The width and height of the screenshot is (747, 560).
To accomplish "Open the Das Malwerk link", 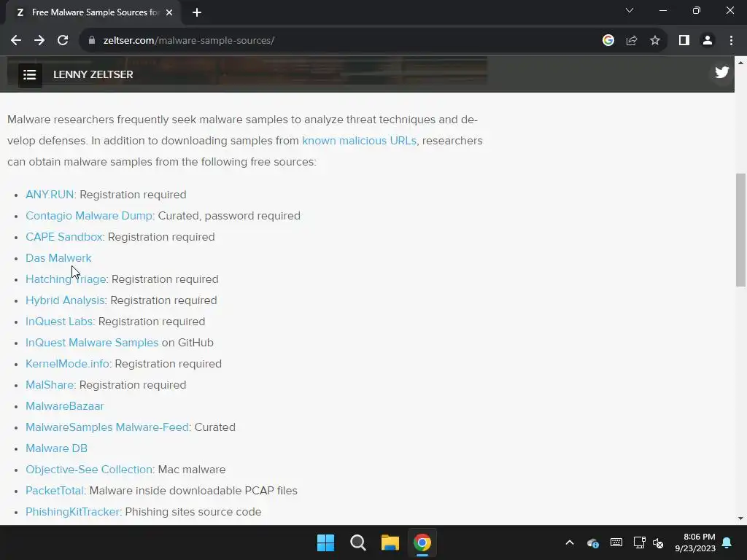I will click(58, 258).
